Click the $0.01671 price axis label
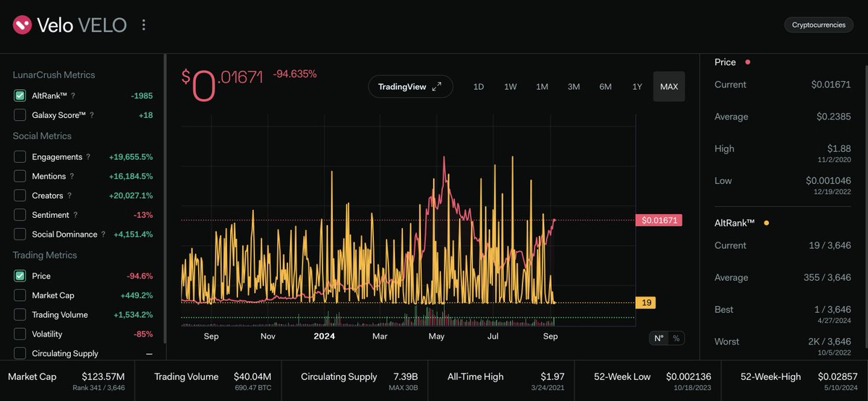The image size is (868, 401). pos(659,220)
